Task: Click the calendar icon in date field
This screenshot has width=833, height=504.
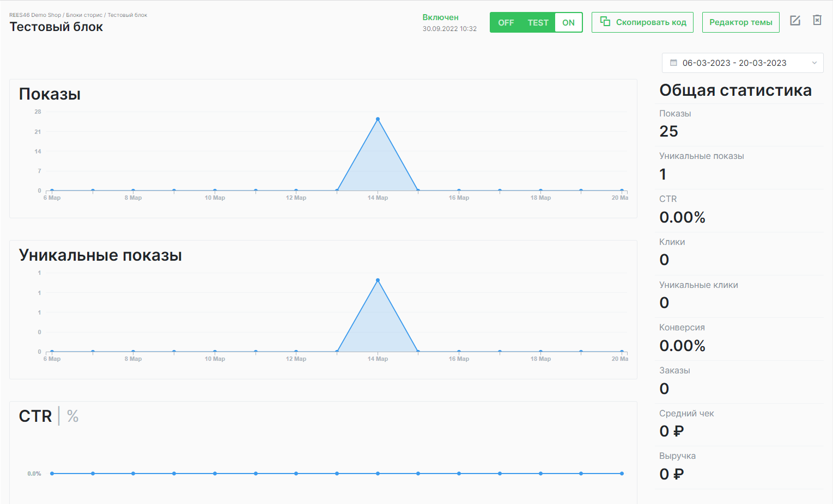Action: click(673, 63)
